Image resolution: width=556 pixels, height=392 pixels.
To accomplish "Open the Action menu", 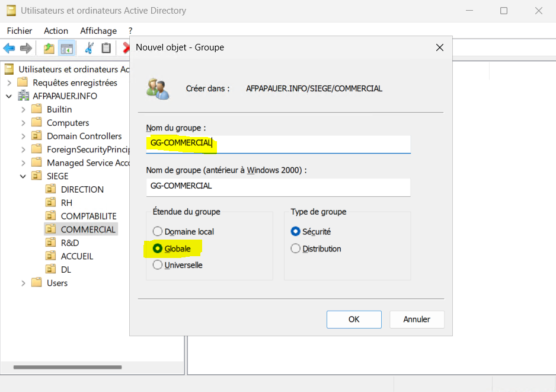I will pyautogui.click(x=56, y=31).
